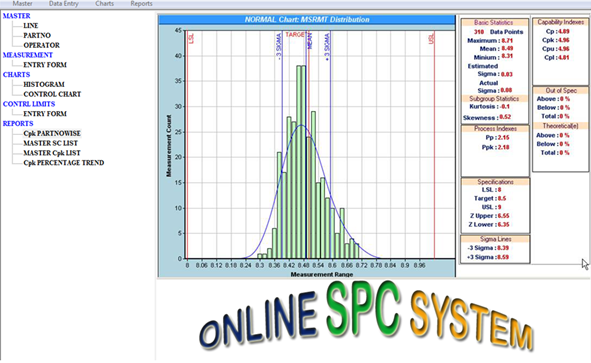Click the ONLINE SPC SYSTEM logo
Screen dimensions: 591x363
[x=366, y=319]
